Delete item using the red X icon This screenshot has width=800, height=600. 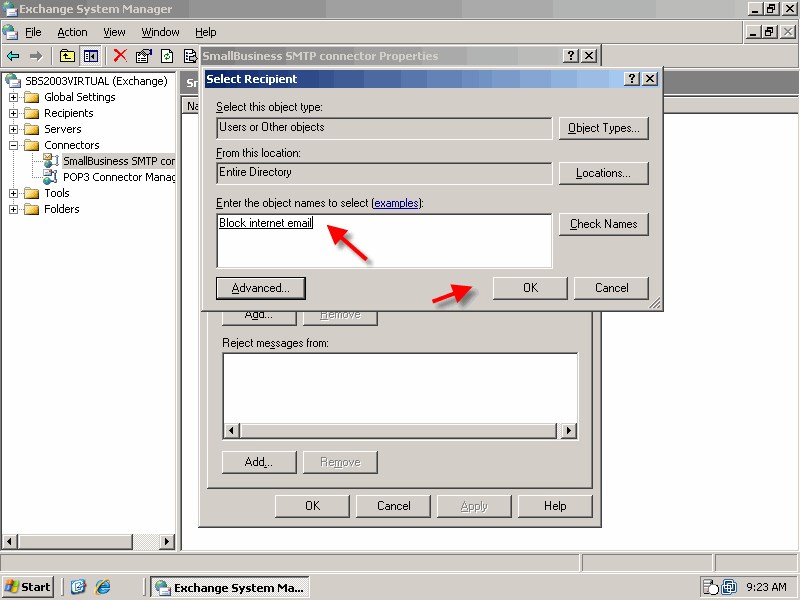120,56
